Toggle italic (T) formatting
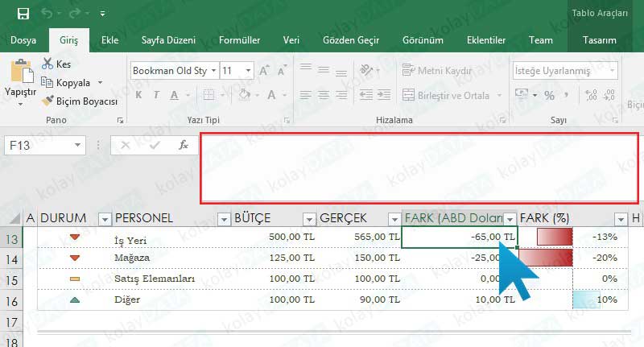 pos(156,95)
